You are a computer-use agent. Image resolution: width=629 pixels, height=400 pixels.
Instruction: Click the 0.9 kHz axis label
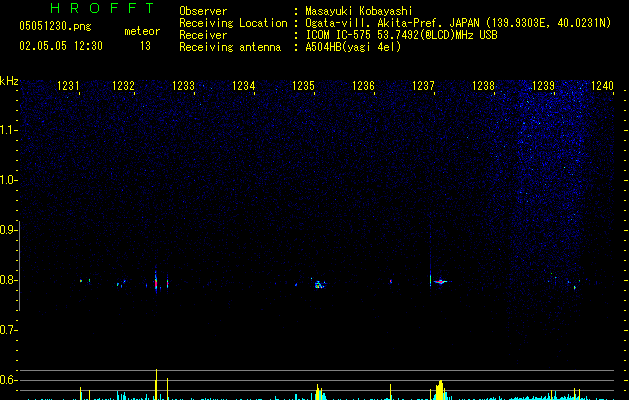(x=8, y=230)
